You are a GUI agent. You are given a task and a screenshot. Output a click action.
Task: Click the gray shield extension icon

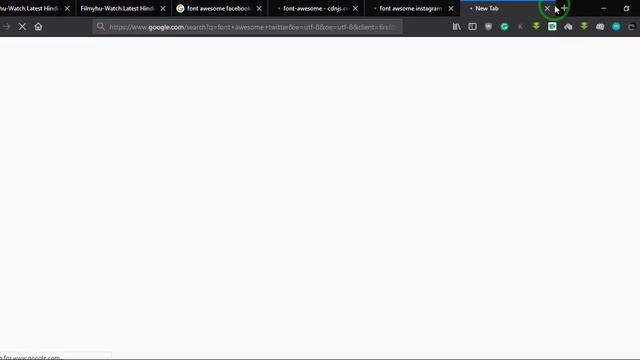click(488, 27)
